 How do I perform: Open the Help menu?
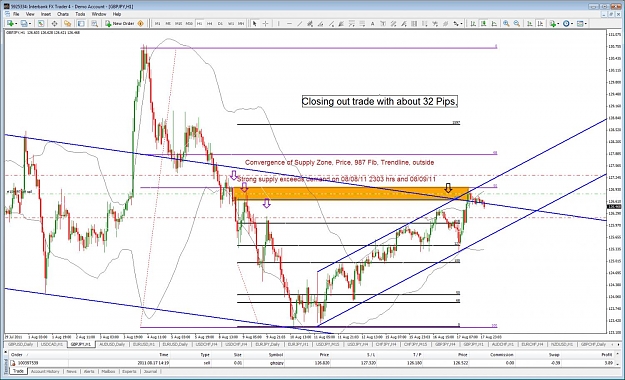pyautogui.click(x=117, y=14)
